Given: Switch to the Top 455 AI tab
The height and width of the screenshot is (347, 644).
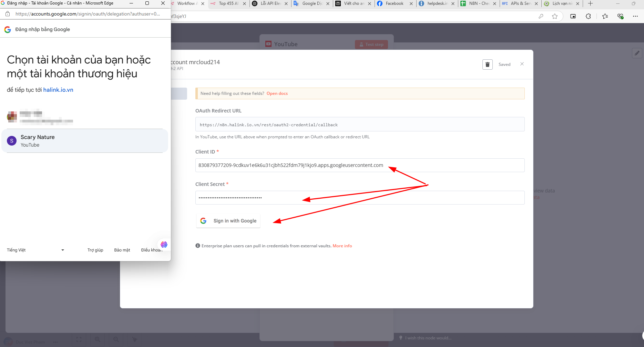Looking at the screenshot, I should pyautogui.click(x=229, y=3).
